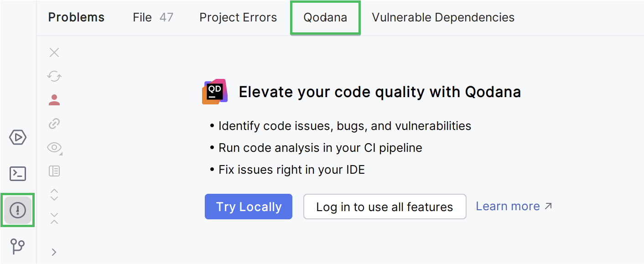The height and width of the screenshot is (264, 644).
Task: Open the eye view options dropdown
Action: pyautogui.click(x=54, y=147)
